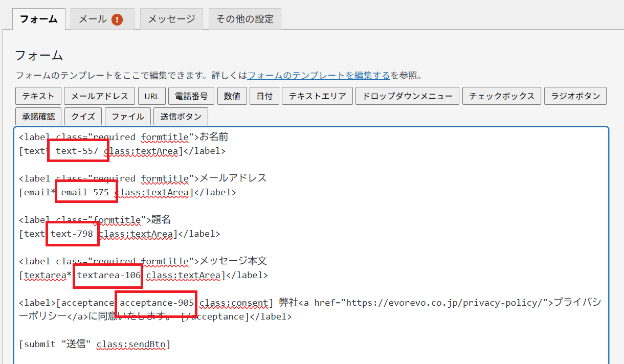The height and width of the screenshot is (364, 624).
Task: Insert a メールアドレス field tag
Action: pos(100,96)
